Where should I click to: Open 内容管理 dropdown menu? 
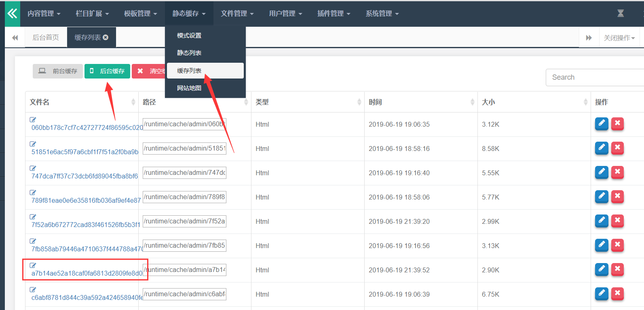pyautogui.click(x=44, y=14)
